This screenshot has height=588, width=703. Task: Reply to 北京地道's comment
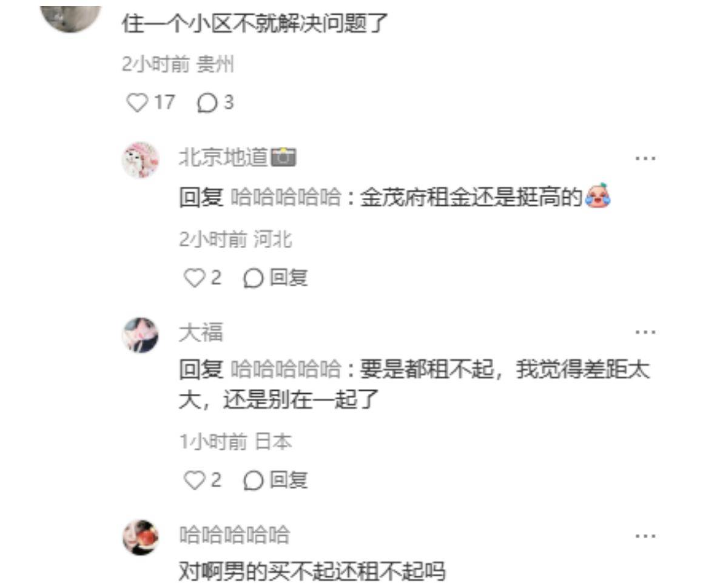tap(275, 278)
